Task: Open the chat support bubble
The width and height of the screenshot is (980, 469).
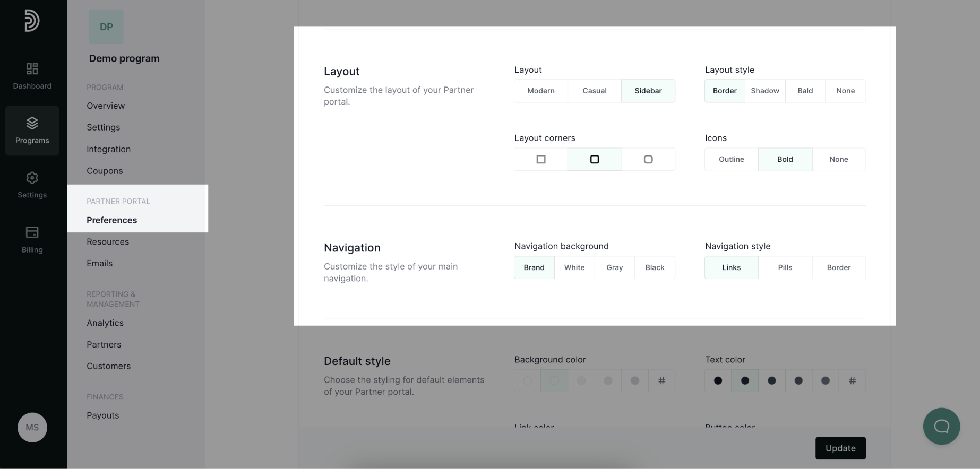Action: click(x=941, y=426)
